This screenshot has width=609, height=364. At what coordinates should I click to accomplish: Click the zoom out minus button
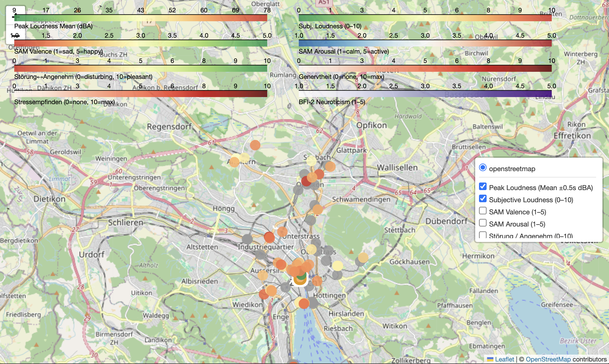[x=15, y=35]
